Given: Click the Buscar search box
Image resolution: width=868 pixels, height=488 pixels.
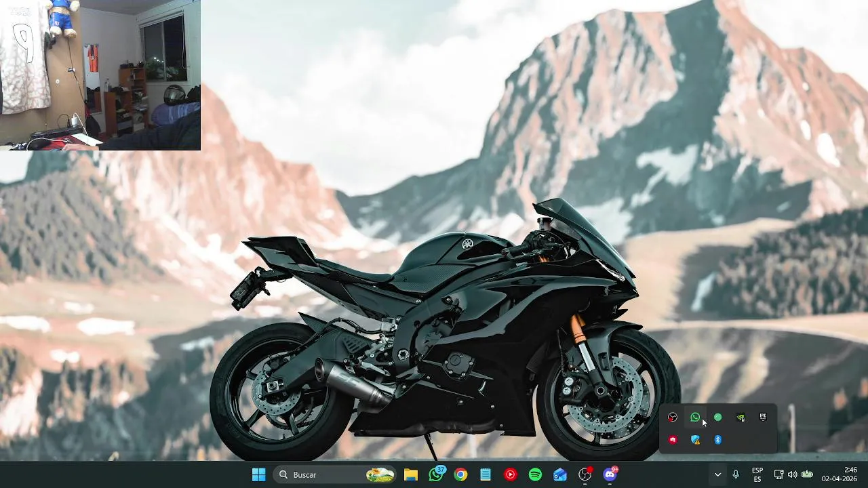Looking at the screenshot, I should coord(334,474).
